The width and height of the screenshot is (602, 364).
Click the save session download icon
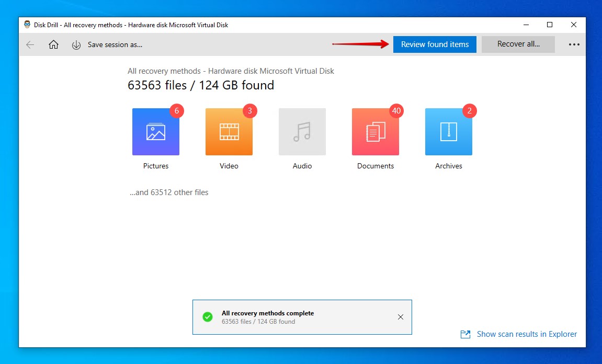[x=76, y=45]
